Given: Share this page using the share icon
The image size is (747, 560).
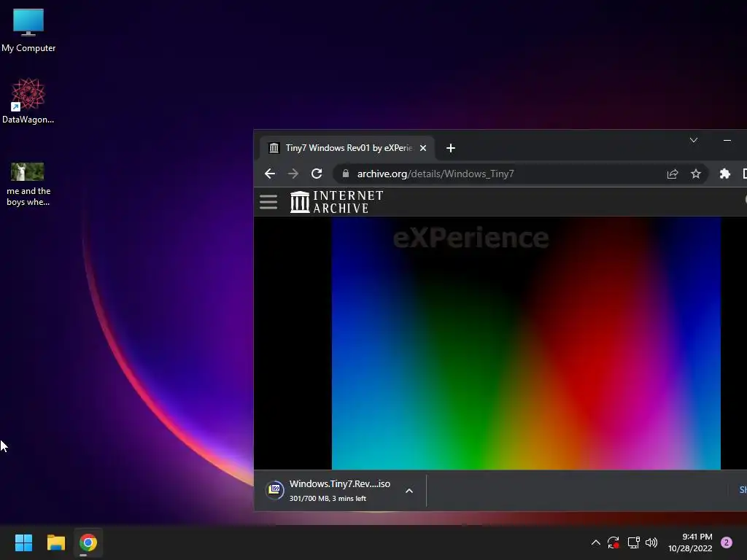Looking at the screenshot, I should (672, 174).
